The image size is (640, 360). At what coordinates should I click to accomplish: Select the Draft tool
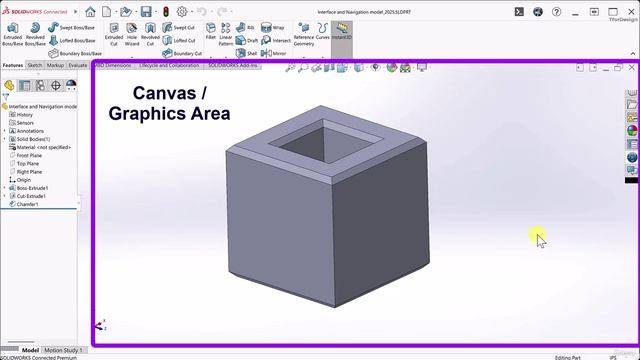(x=247, y=40)
